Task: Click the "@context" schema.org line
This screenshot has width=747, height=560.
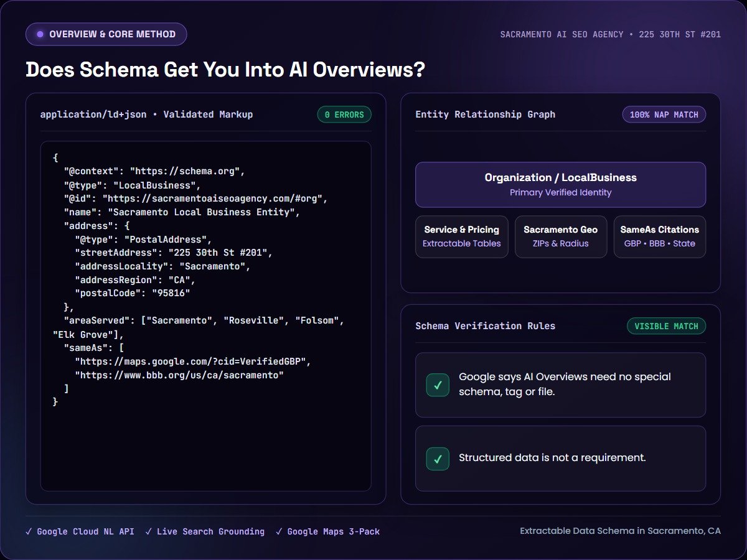Action: coord(156,171)
